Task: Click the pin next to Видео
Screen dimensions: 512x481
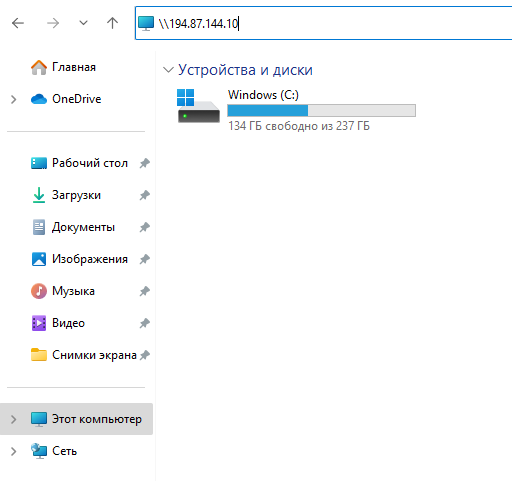Action: [x=144, y=323]
